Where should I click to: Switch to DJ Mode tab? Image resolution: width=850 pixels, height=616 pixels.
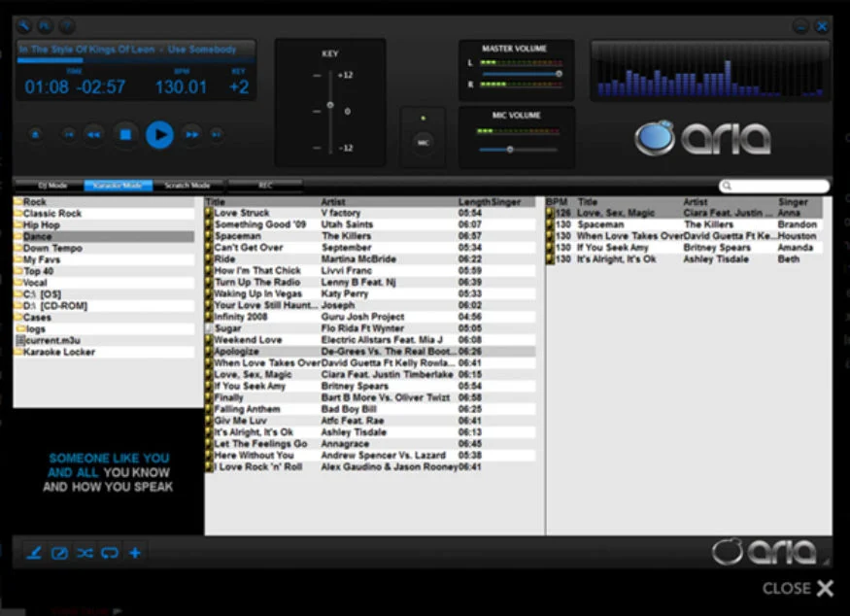pyautogui.click(x=52, y=185)
